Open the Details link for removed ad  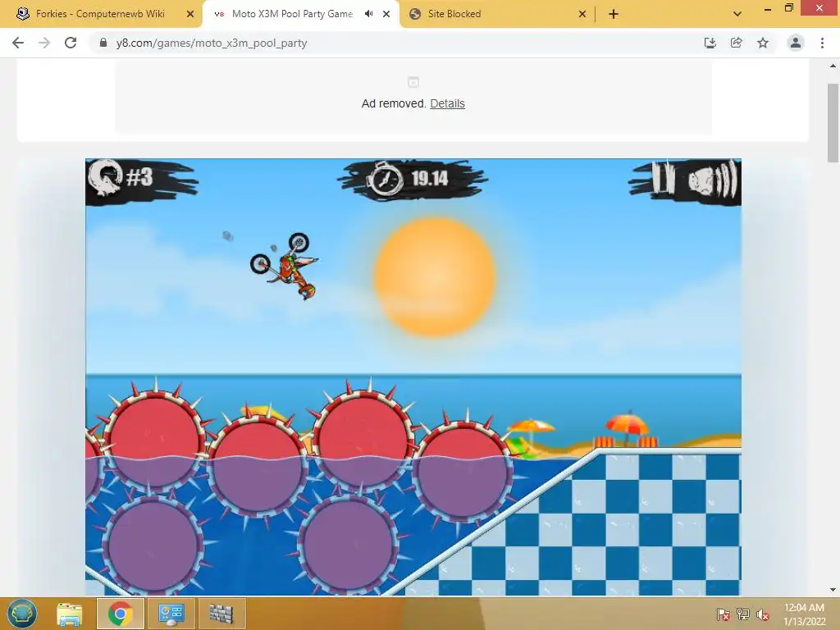click(x=447, y=103)
